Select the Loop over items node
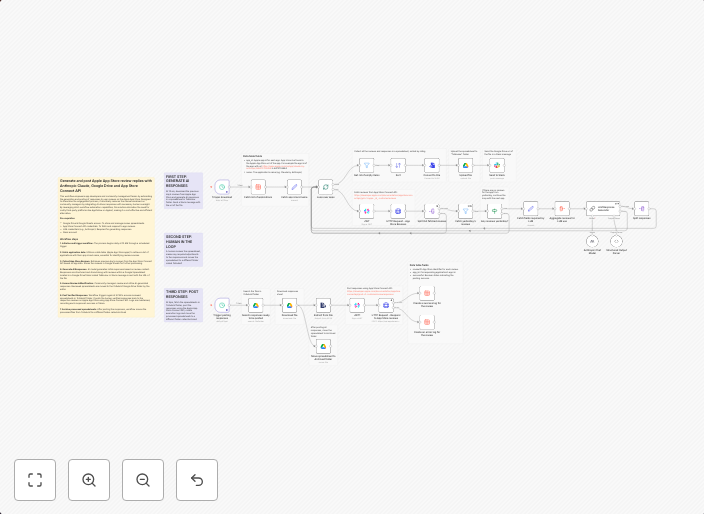Screen dimensions: 704x514 [326, 187]
